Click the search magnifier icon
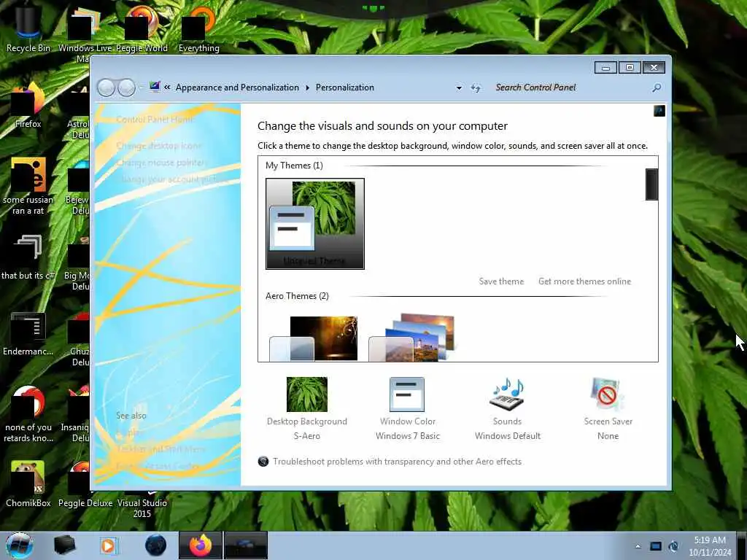 [657, 87]
